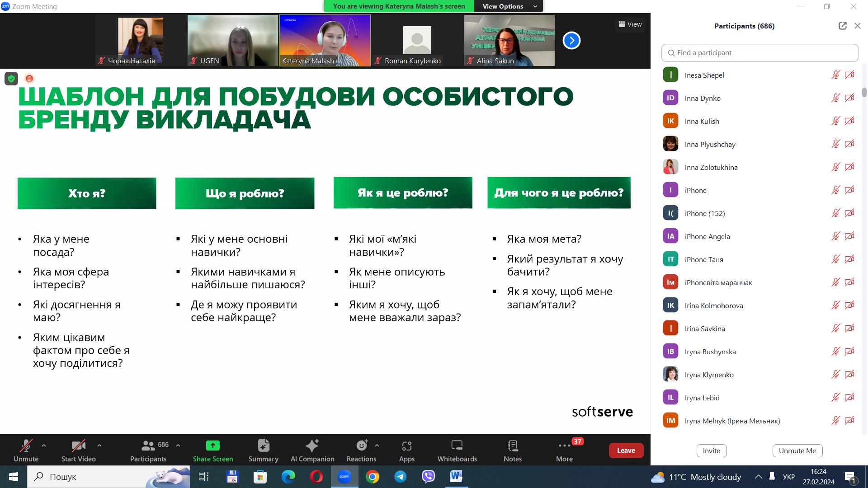Toggle the Unmute microphone button
Image resolution: width=868 pixels, height=488 pixels.
[x=26, y=450]
